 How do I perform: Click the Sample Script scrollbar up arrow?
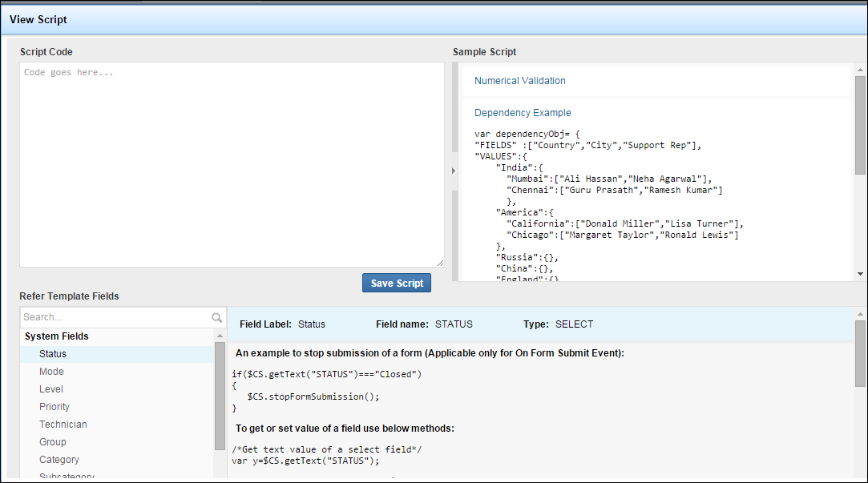(x=861, y=70)
